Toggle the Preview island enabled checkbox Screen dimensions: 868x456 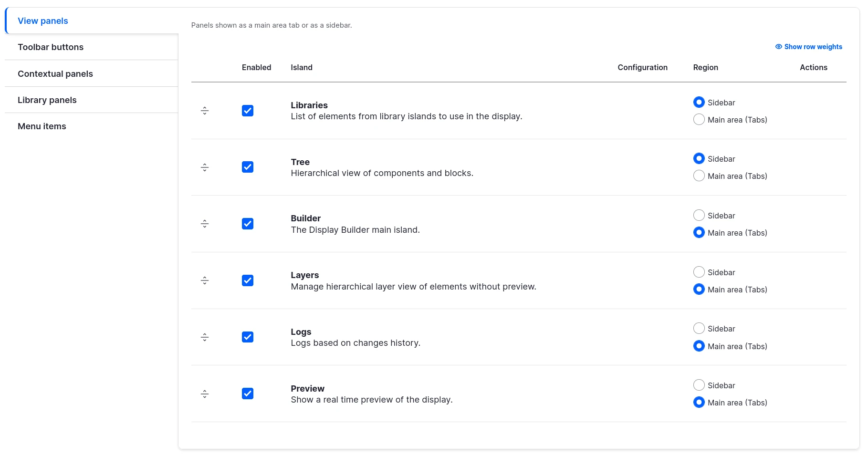point(248,394)
